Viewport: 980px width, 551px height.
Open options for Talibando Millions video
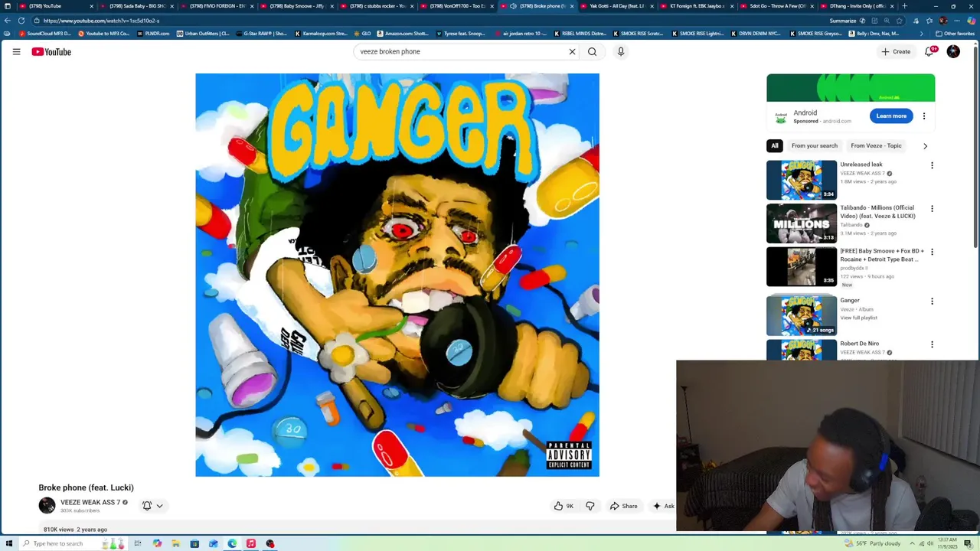click(932, 208)
